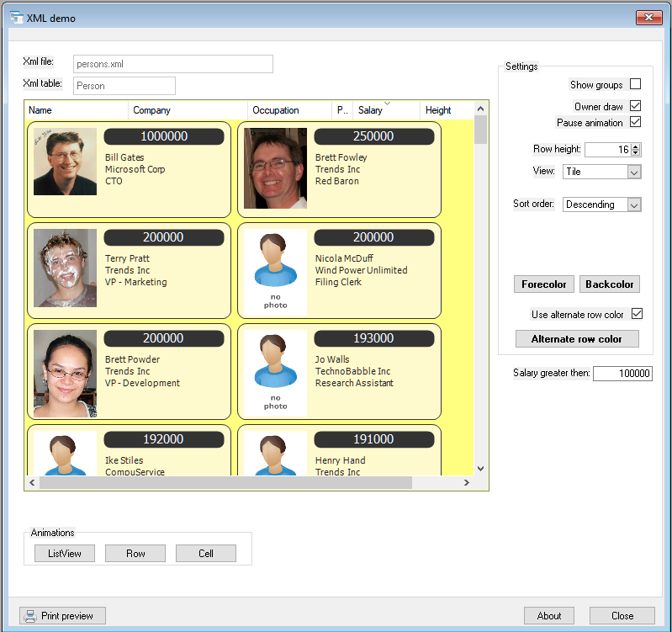Viewport: 672px width, 632px height.
Task: Click Brett Powder's photo thumbnail
Action: [65, 373]
